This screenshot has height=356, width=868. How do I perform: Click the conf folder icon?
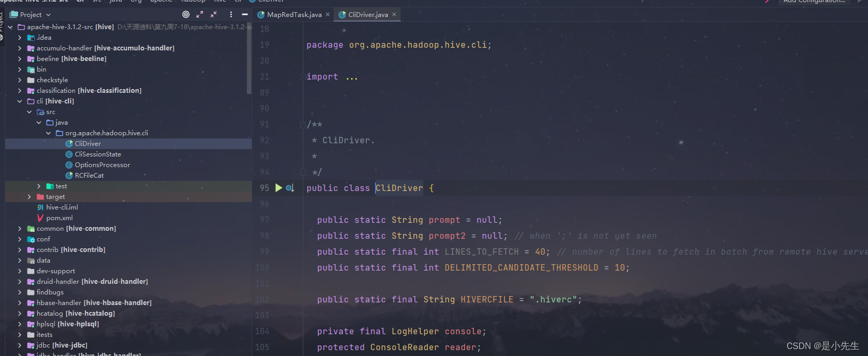click(x=31, y=239)
